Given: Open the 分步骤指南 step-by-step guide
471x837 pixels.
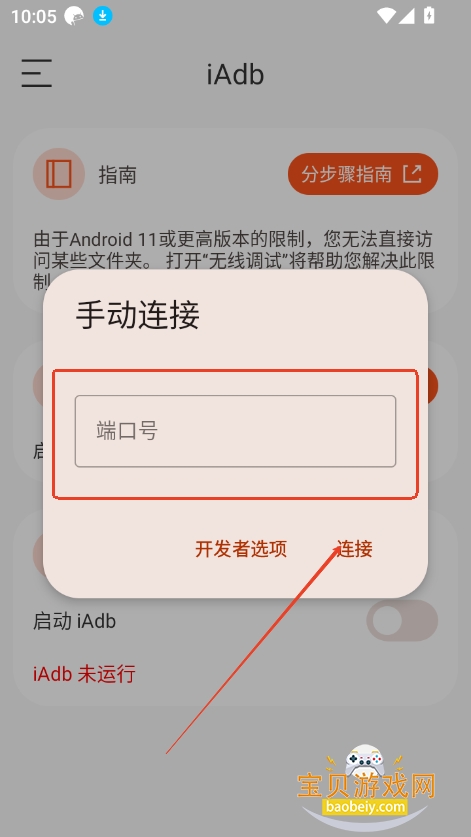Looking at the screenshot, I should pyautogui.click(x=363, y=174).
